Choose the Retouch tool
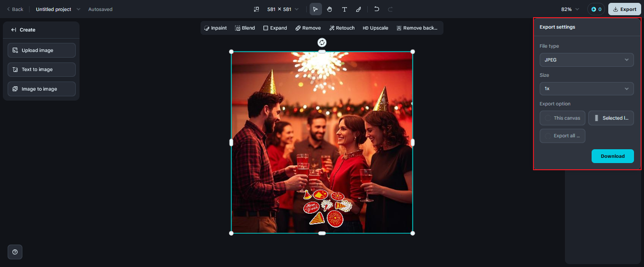 pyautogui.click(x=342, y=28)
